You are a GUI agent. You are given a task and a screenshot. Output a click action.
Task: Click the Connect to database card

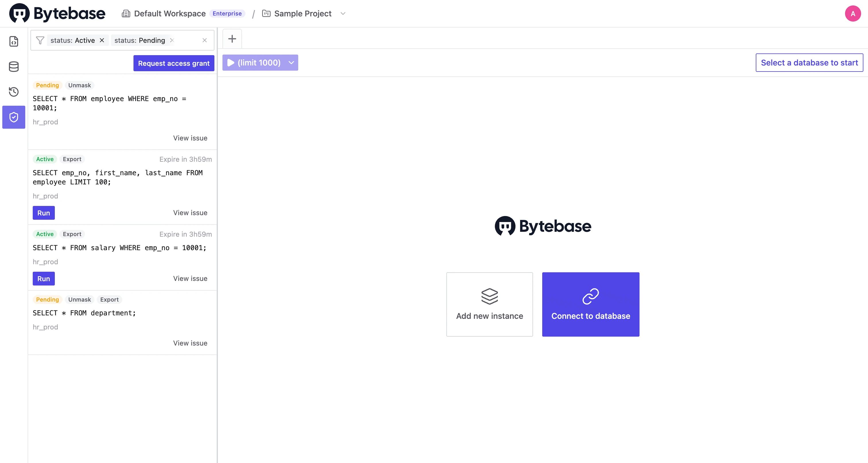click(591, 304)
